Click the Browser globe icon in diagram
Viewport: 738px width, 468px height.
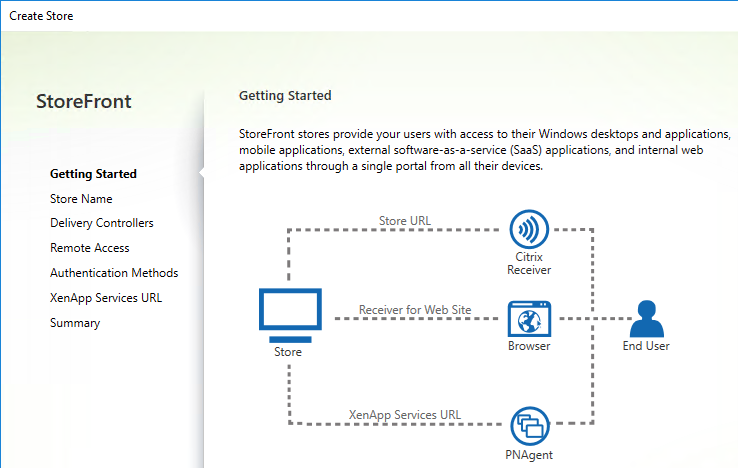(529, 319)
